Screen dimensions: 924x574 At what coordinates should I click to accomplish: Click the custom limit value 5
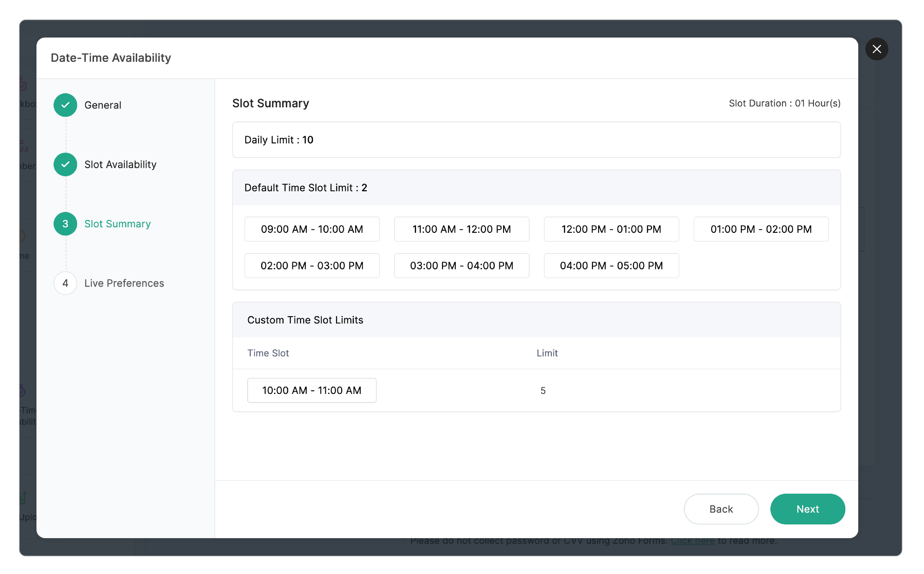(x=543, y=391)
